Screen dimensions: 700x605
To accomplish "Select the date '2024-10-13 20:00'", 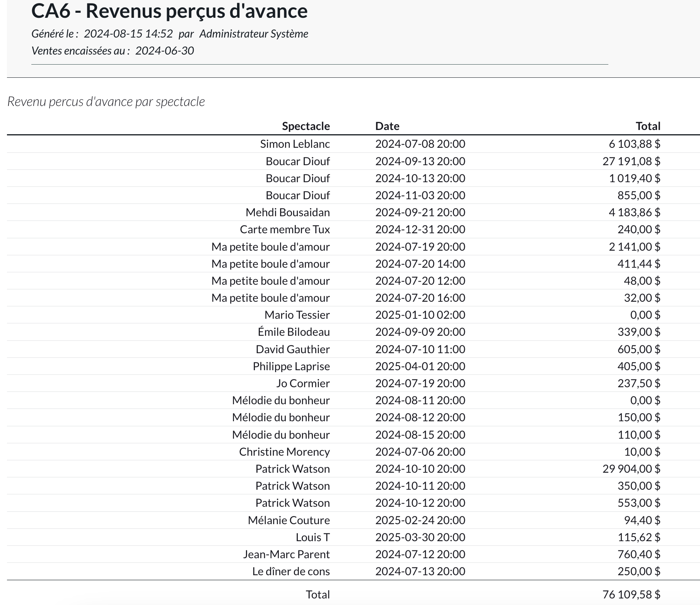I will tap(420, 178).
